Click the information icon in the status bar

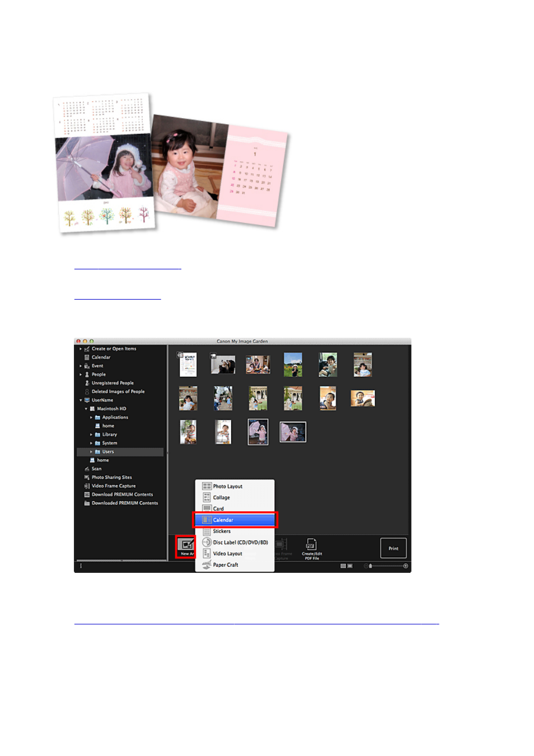81,566
